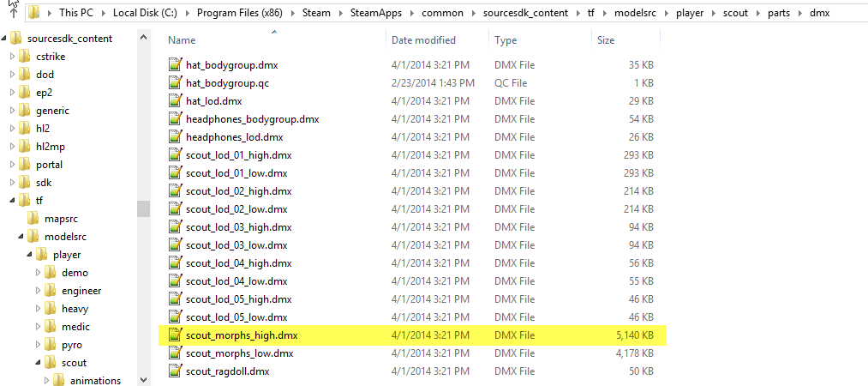Click the engineer folder icon in tree
The height and width of the screenshot is (386, 868).
(51, 290)
